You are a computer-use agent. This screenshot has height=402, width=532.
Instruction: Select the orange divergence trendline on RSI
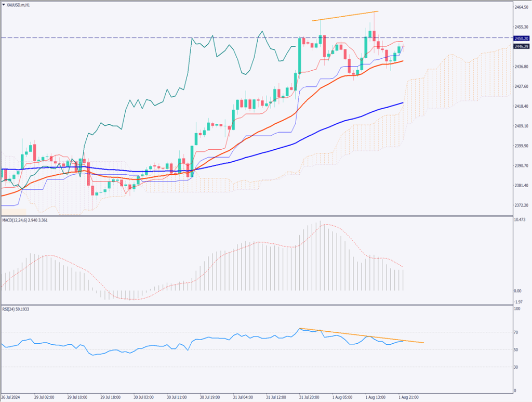364,336
